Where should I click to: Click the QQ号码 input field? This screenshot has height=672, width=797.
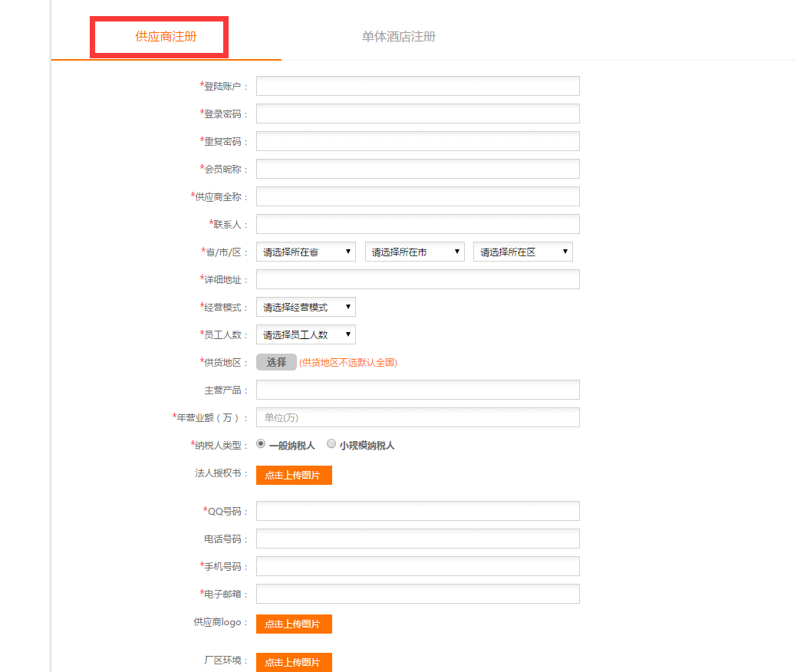pos(417,511)
